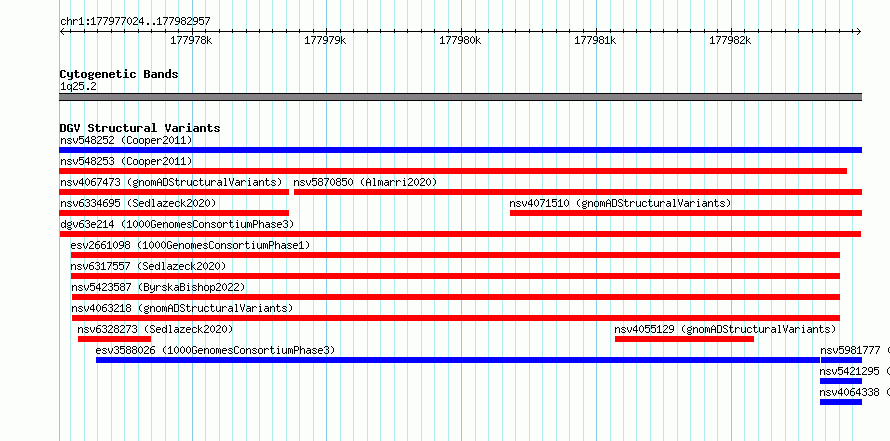
Task: Click the red bar under nsv6334695
Action: tap(174, 213)
